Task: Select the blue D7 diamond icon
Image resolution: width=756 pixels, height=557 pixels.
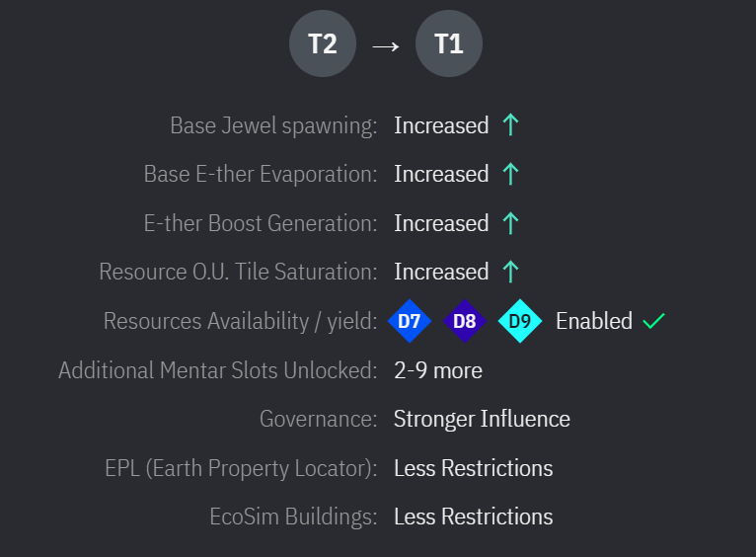Action: [x=410, y=321]
